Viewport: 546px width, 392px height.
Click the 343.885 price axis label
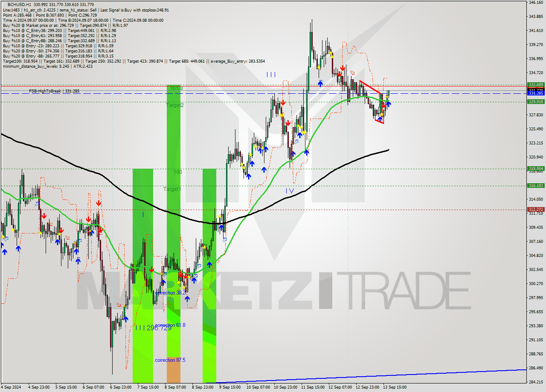536,17
